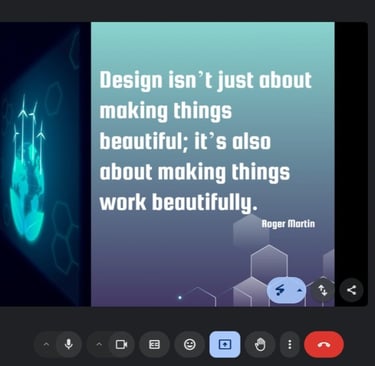Raise your hand
This screenshot has height=366, width=375.
click(x=260, y=344)
